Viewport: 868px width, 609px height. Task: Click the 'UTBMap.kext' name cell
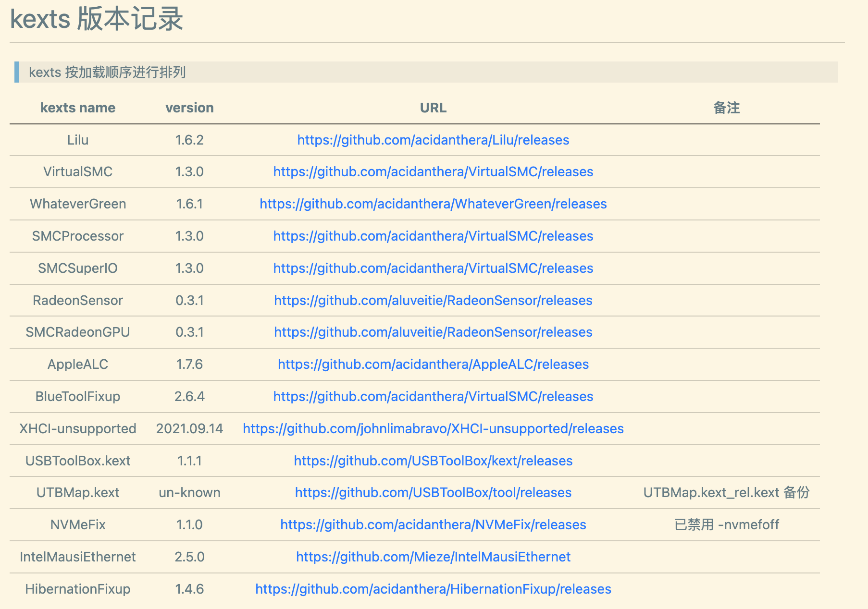click(x=78, y=492)
